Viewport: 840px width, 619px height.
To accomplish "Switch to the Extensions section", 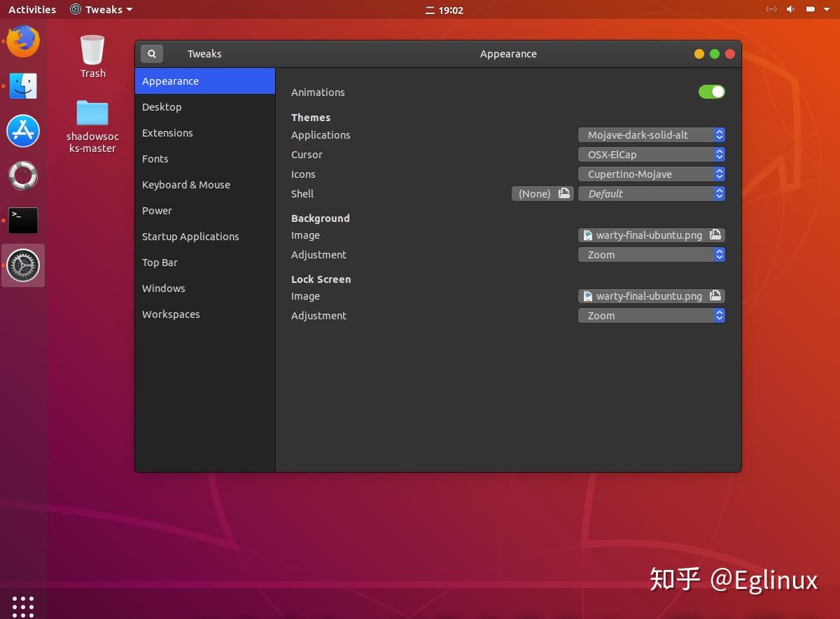I will [x=167, y=132].
